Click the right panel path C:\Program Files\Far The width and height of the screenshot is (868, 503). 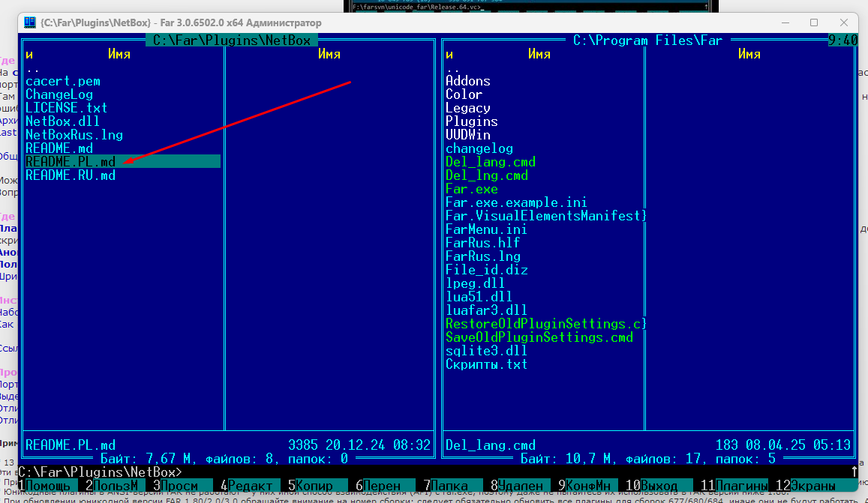click(x=647, y=40)
